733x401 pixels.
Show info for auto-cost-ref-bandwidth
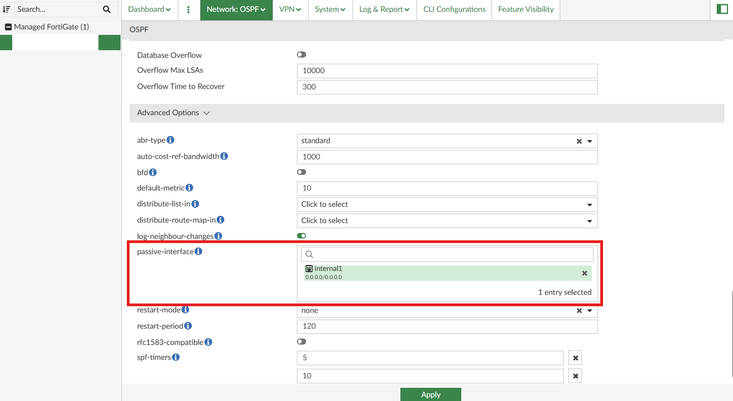coord(224,156)
